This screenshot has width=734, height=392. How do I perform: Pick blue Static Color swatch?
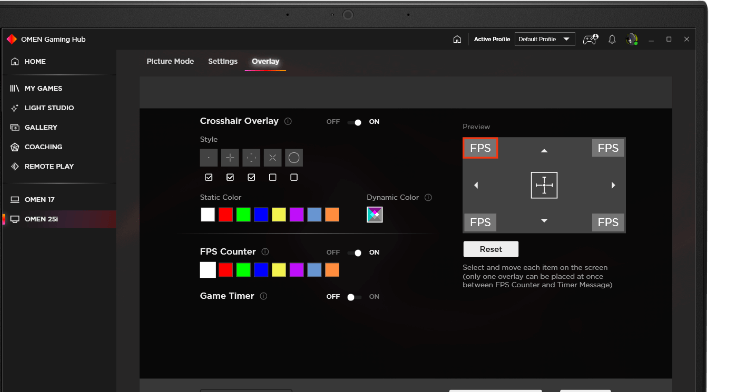[x=261, y=214]
